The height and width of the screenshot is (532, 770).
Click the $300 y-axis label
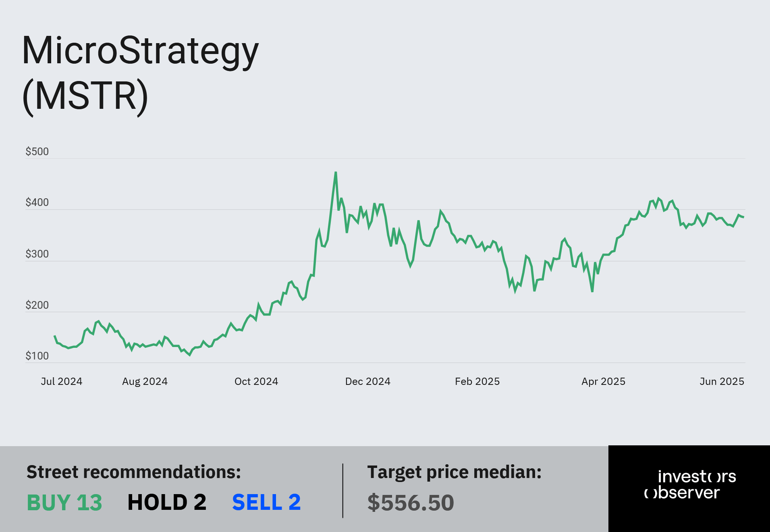37,254
